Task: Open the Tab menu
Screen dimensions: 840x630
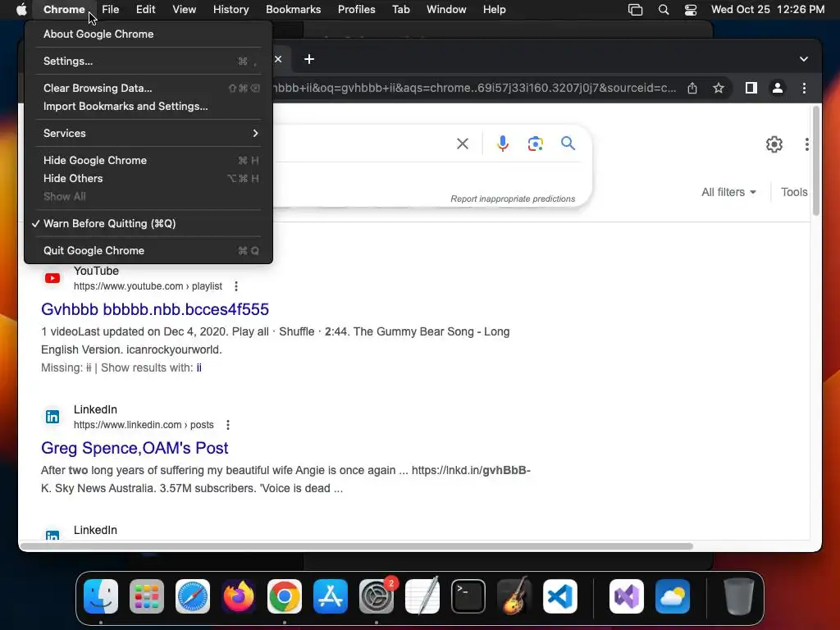Action: pos(400,10)
